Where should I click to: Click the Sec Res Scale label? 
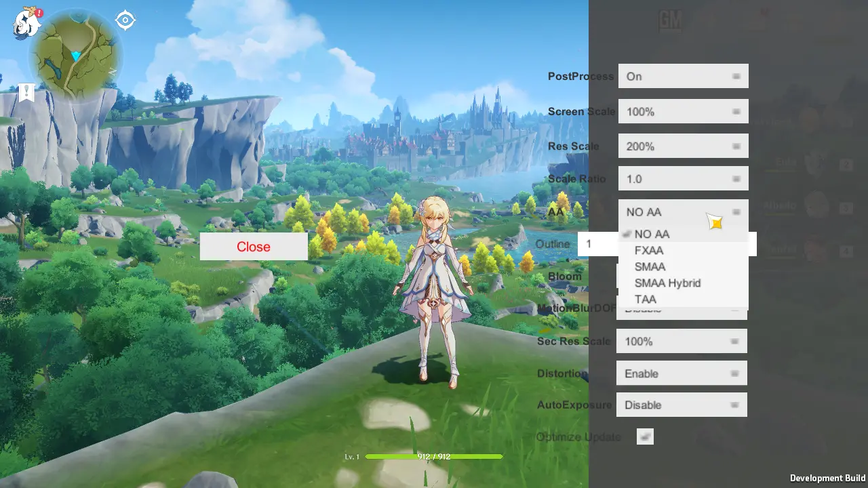point(574,341)
